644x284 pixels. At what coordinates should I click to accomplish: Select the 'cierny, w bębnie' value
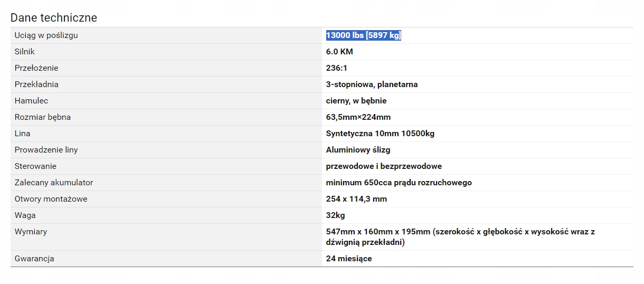coord(356,101)
